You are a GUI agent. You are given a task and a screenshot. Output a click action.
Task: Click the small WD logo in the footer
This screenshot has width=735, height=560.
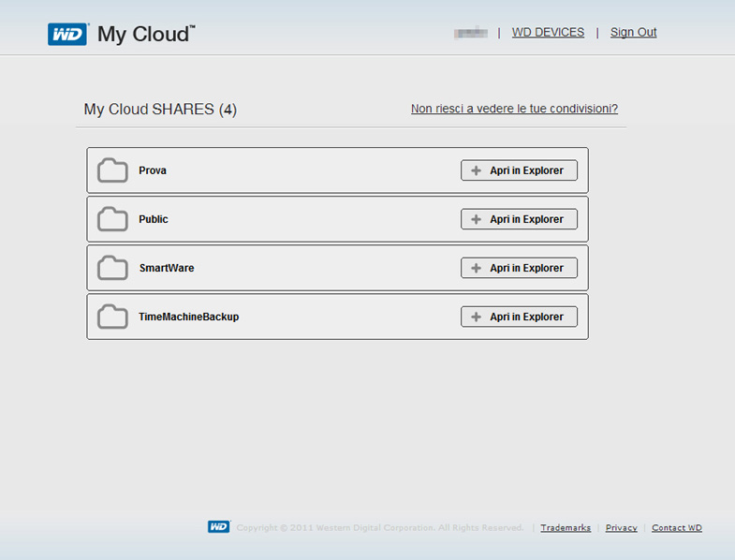click(x=219, y=526)
